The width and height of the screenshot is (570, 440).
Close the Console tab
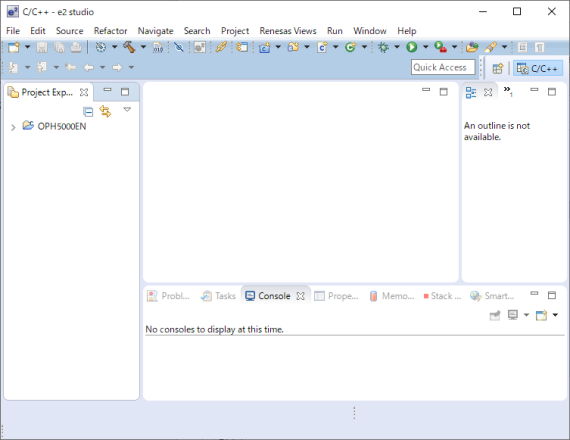(x=300, y=296)
